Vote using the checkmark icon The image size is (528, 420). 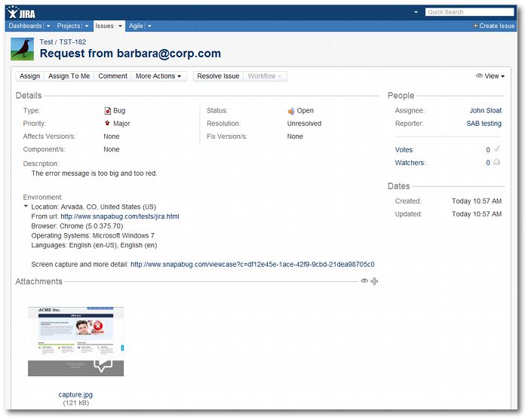(497, 149)
